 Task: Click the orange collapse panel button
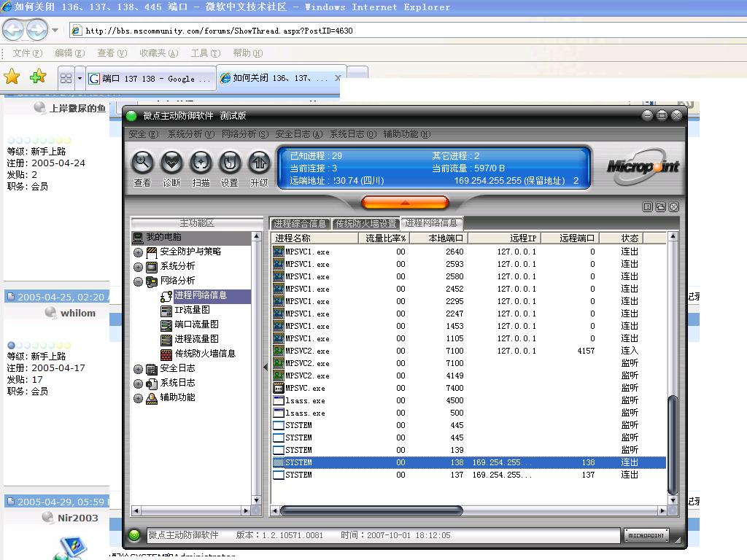pyautogui.click(x=406, y=203)
